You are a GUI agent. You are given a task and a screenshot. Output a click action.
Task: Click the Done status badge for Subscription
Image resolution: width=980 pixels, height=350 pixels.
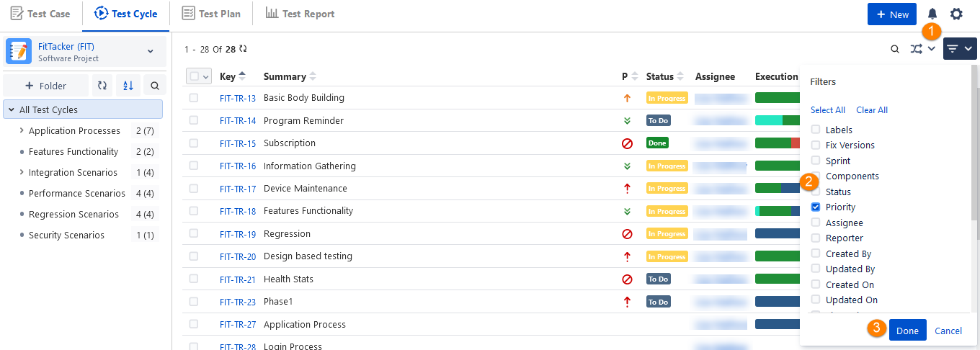click(657, 143)
